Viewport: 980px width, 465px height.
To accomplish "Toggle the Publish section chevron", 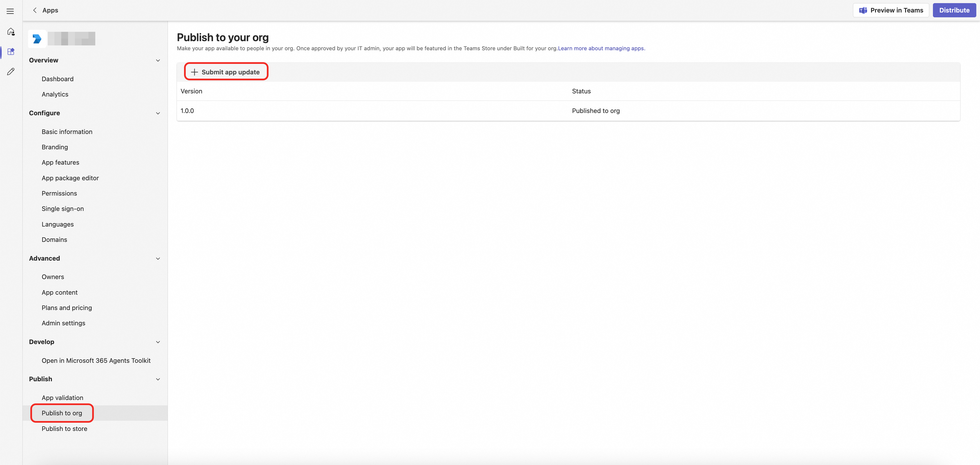I will 158,379.
